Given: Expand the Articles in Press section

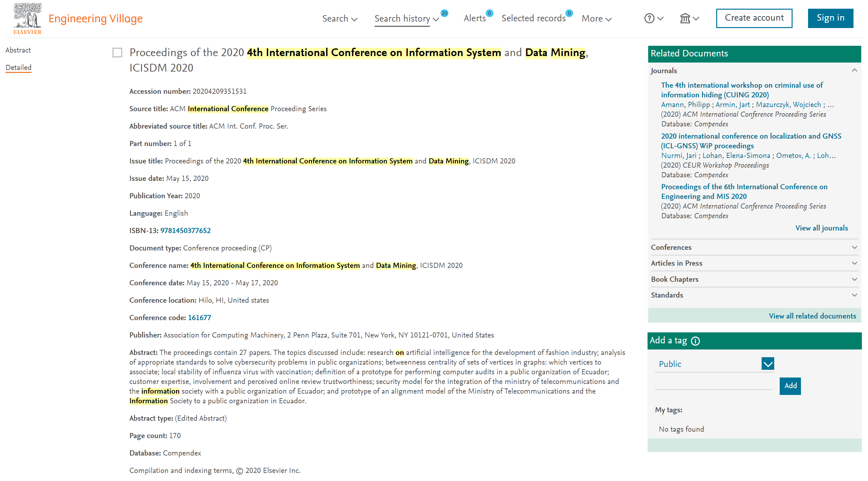Looking at the screenshot, I should click(x=755, y=263).
